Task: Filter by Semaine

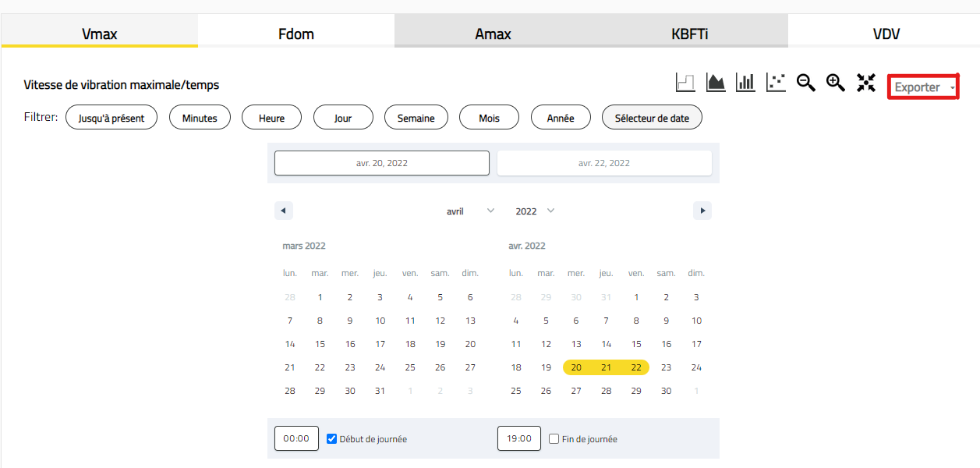Action: [416, 118]
